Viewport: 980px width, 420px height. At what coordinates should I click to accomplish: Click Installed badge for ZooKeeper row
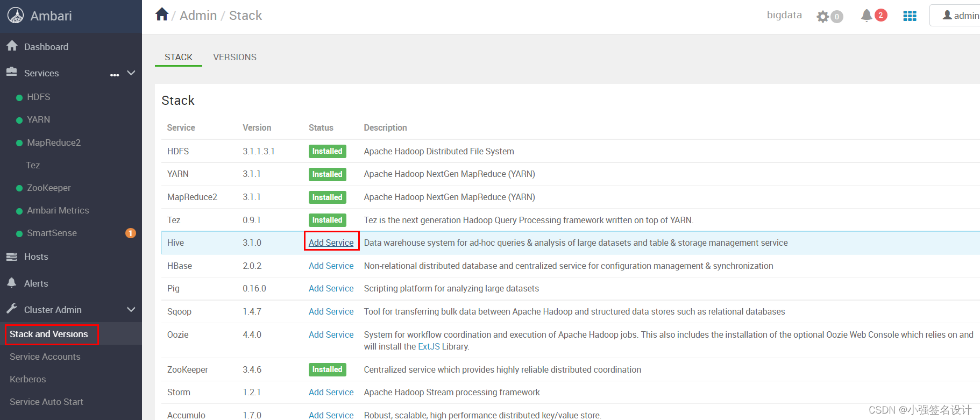point(328,369)
